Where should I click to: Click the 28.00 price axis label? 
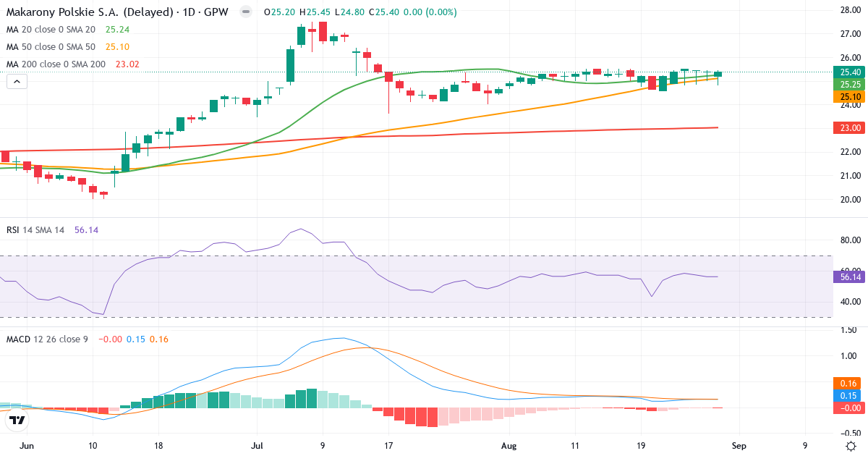point(849,9)
